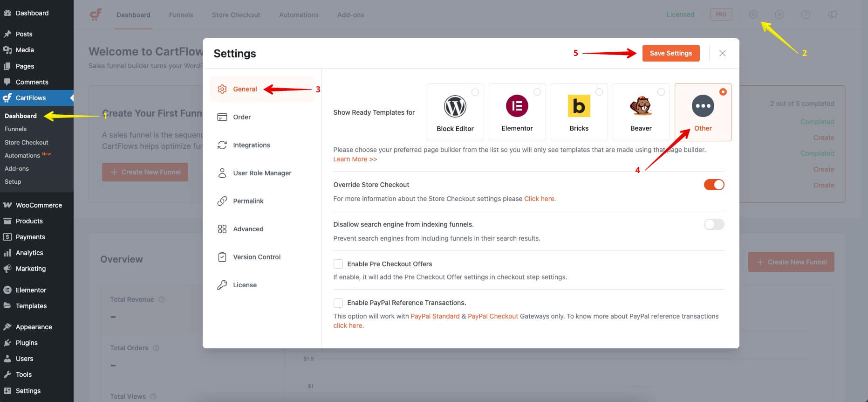
Task: Open the help question mark icon
Action: click(x=806, y=14)
